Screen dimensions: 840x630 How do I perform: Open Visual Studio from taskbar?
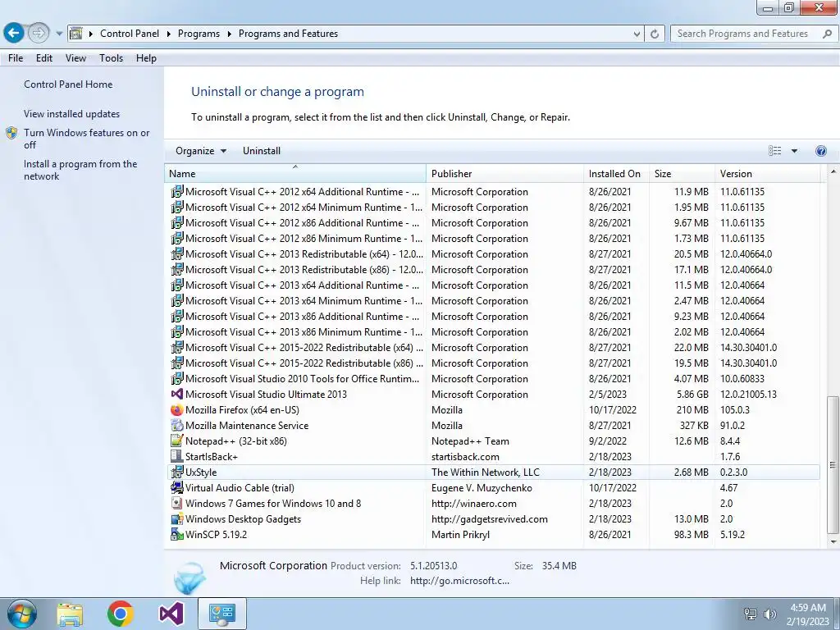[171, 614]
